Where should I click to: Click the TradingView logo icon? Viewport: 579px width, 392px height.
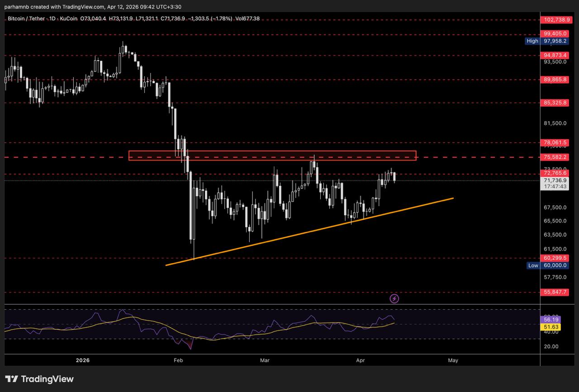12,379
